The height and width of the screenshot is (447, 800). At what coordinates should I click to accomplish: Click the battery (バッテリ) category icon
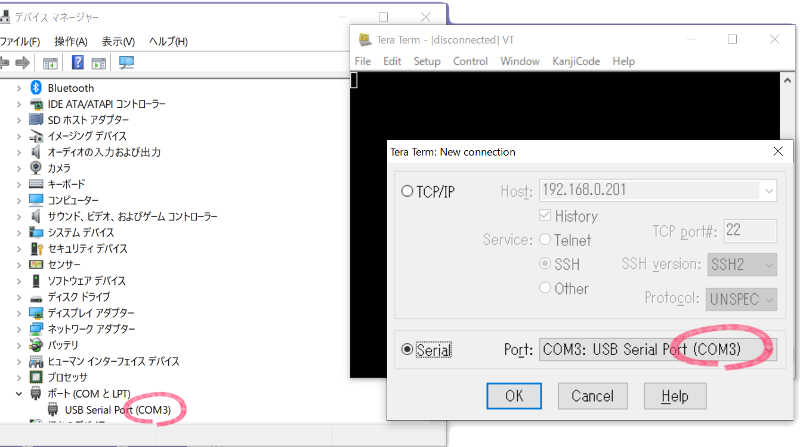[38, 345]
